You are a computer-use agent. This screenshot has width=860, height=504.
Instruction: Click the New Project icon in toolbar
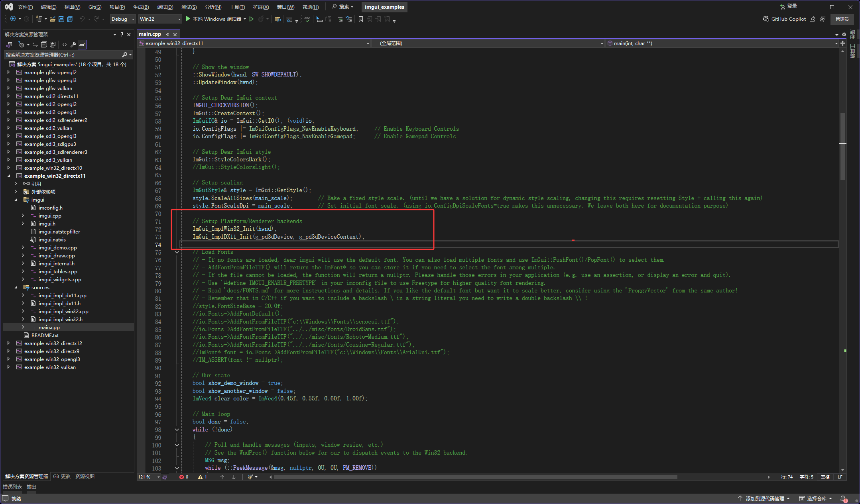39,19
